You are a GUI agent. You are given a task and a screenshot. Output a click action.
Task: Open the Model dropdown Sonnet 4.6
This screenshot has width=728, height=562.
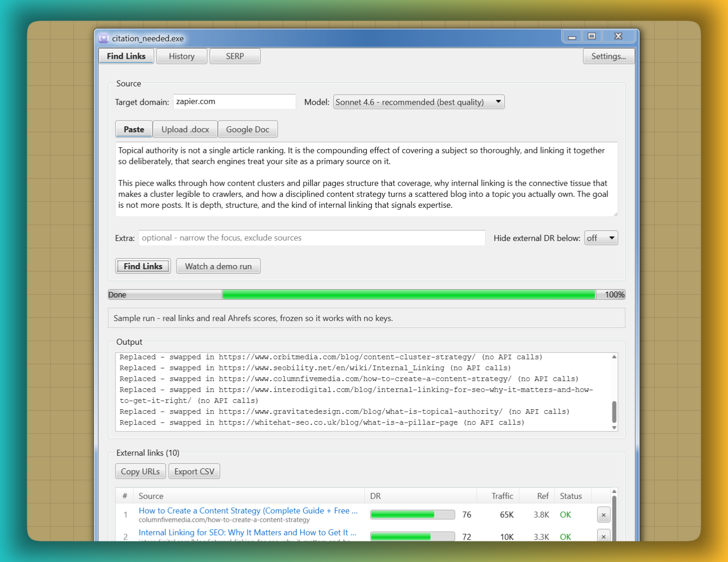point(419,102)
